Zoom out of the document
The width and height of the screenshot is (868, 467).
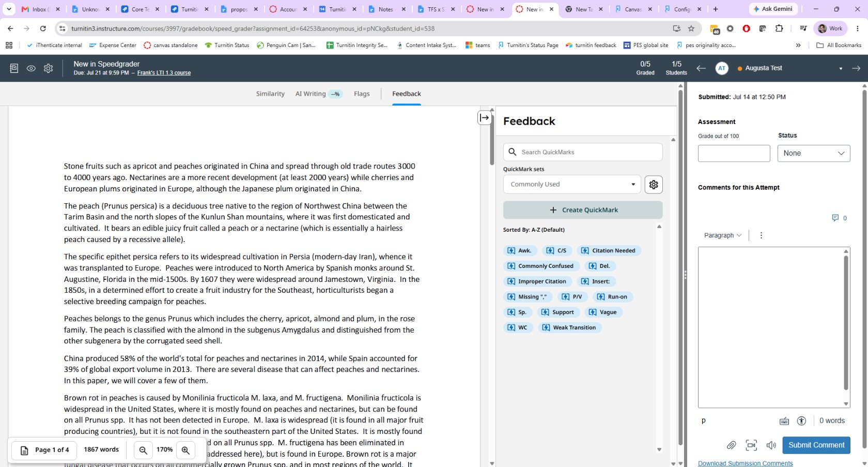[143, 450]
